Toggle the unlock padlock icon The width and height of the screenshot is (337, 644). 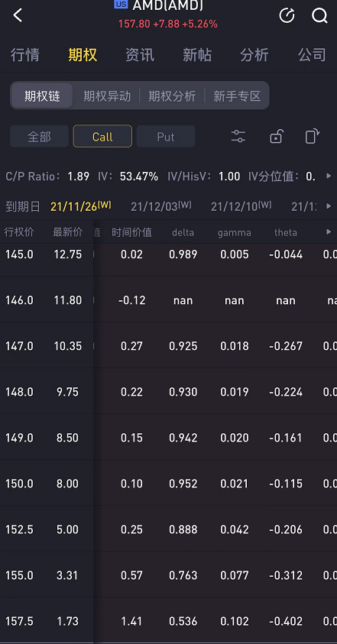276,136
